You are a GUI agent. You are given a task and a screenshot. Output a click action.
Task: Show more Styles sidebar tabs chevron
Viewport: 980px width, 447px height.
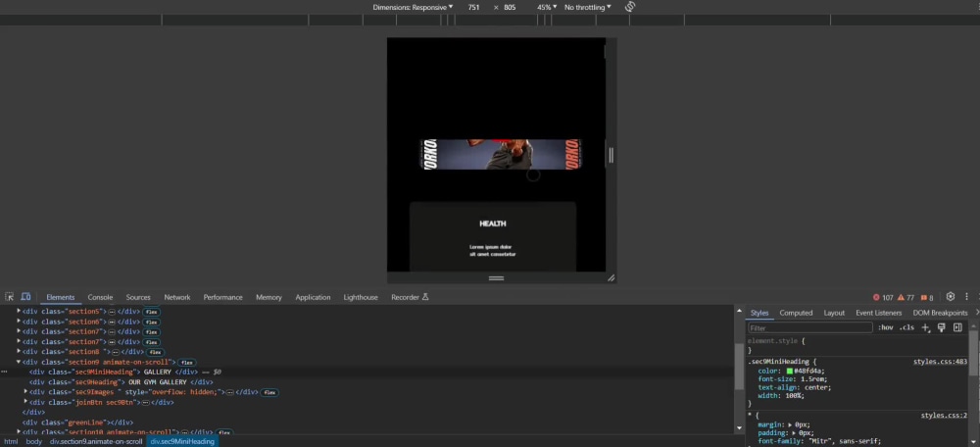coord(976,313)
